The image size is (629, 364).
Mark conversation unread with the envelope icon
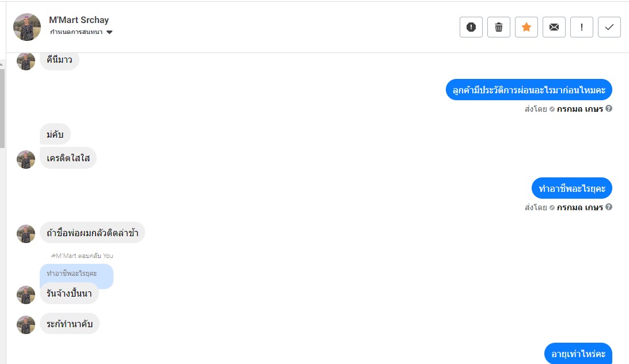coord(554,27)
